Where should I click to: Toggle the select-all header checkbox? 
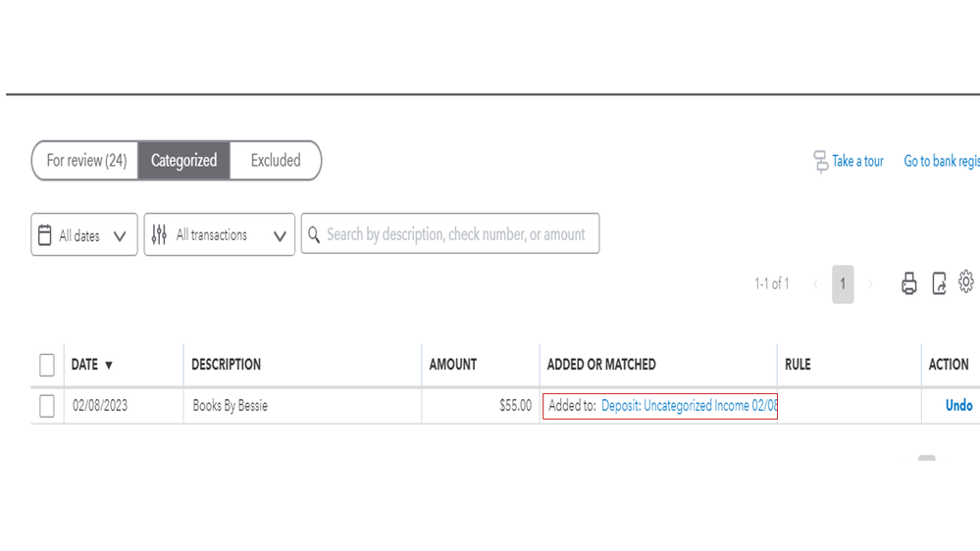47,365
